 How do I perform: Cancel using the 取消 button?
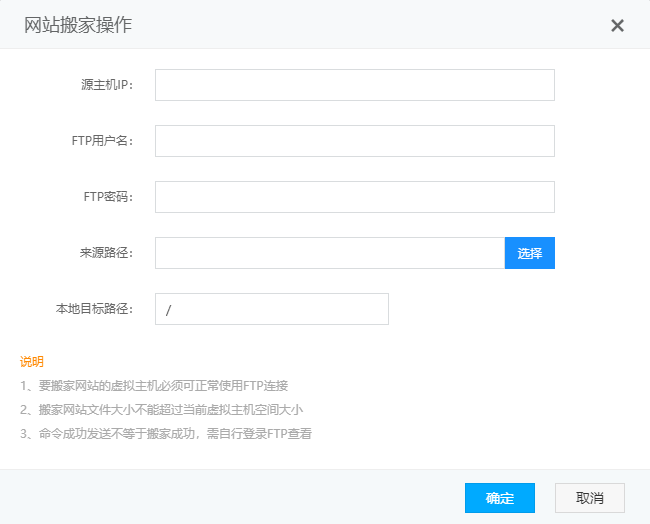click(589, 498)
